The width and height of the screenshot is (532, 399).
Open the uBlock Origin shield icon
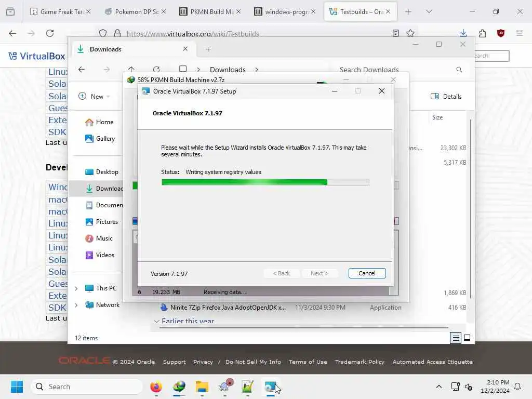tap(500, 33)
